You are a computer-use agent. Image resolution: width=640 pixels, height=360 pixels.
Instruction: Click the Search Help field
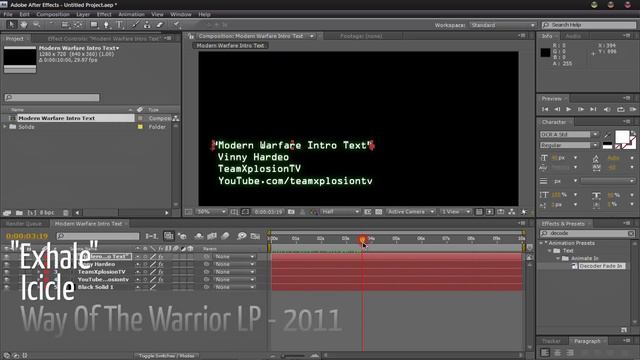coord(589,25)
